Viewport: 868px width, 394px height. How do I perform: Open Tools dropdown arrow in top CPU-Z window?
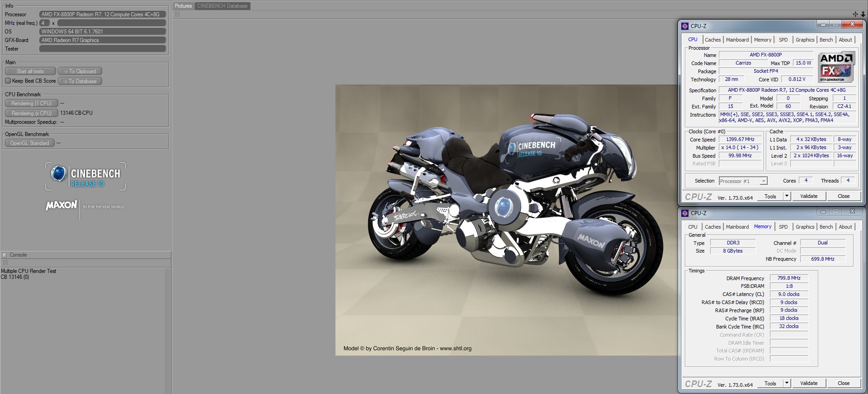[x=787, y=196]
